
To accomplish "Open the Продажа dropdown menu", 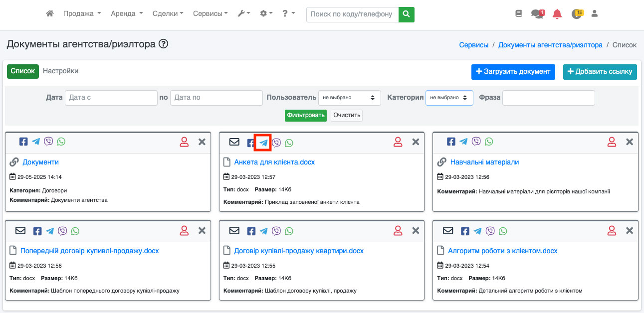I will pyautogui.click(x=82, y=14).
